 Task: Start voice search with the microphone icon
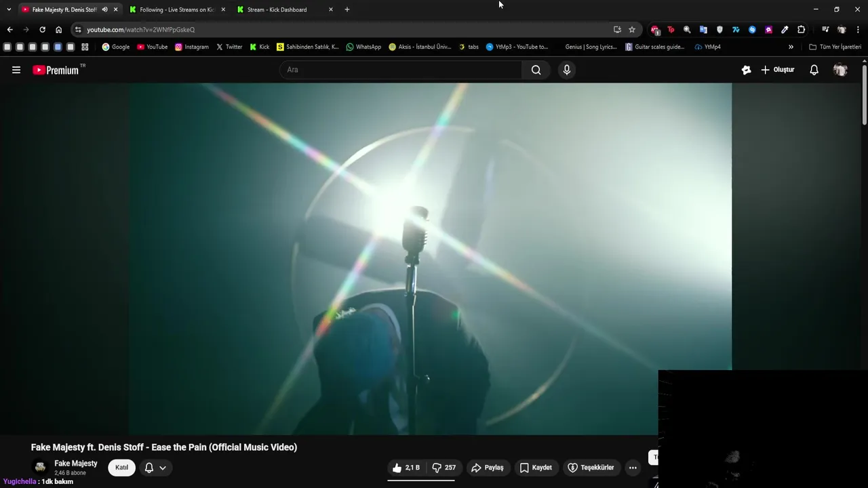pos(567,70)
